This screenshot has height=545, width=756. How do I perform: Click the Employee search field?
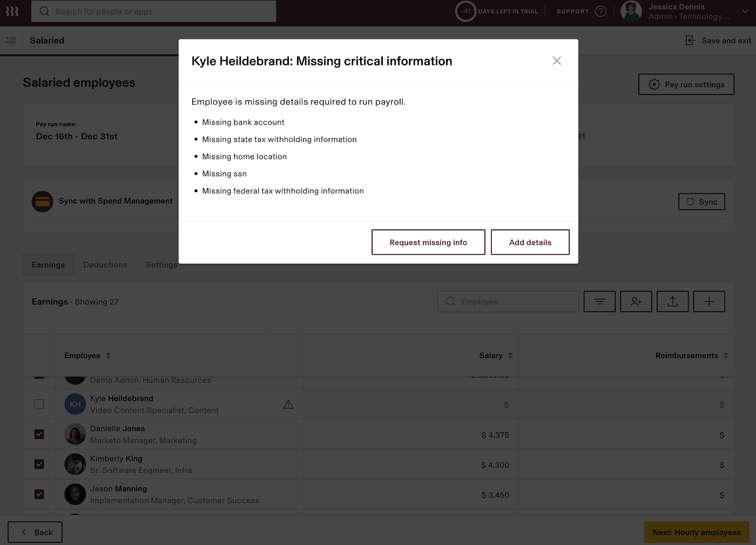tap(508, 301)
